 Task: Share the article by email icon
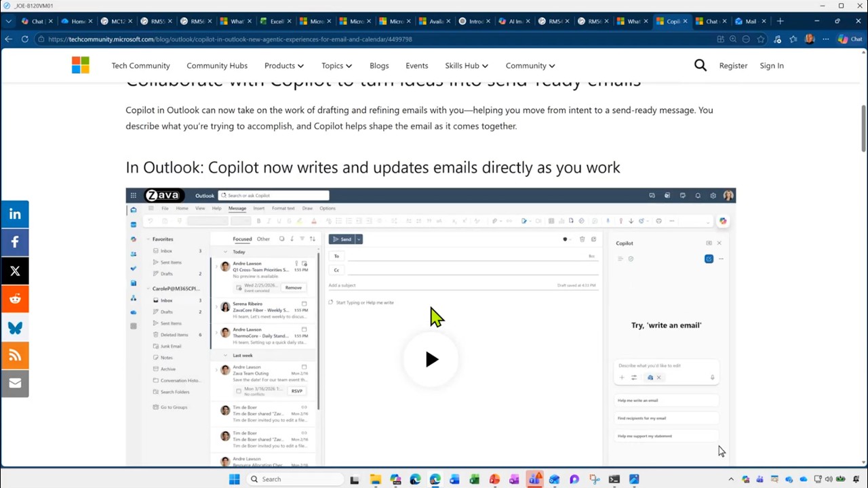tap(15, 383)
